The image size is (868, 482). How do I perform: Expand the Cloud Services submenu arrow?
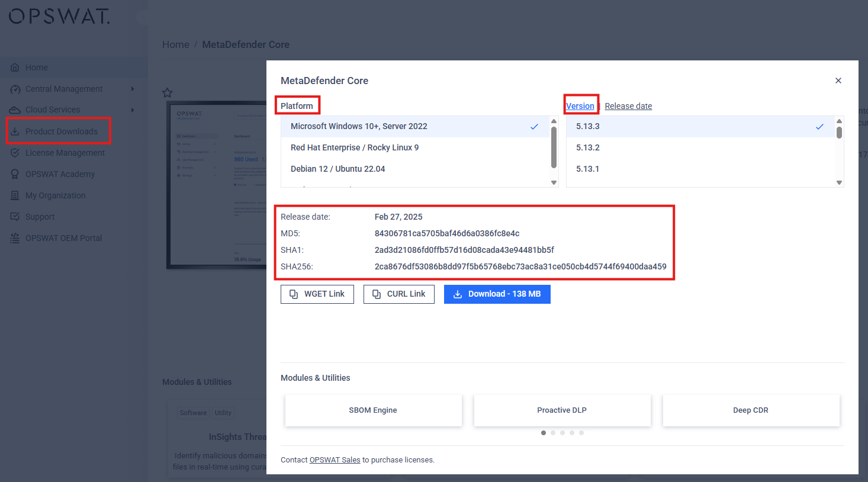point(133,110)
